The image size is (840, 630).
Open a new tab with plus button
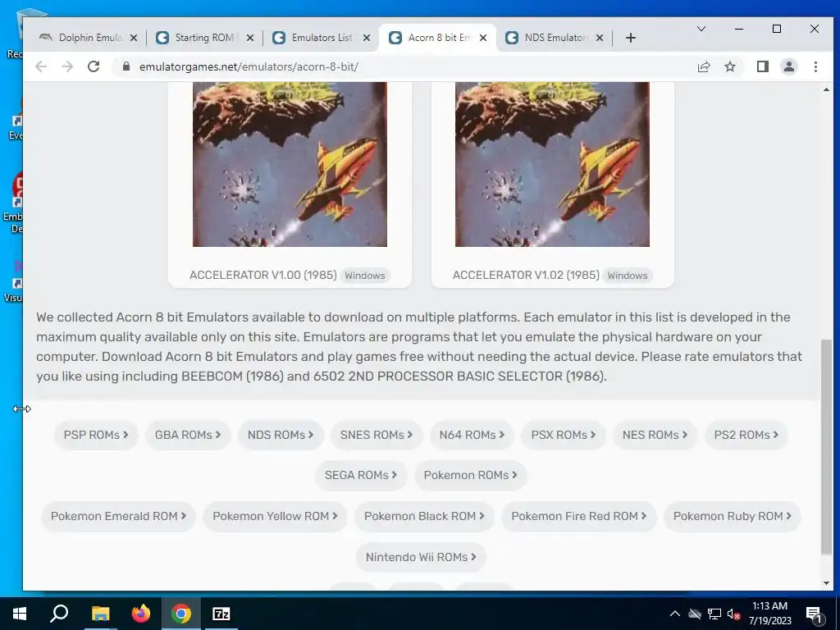tap(631, 38)
